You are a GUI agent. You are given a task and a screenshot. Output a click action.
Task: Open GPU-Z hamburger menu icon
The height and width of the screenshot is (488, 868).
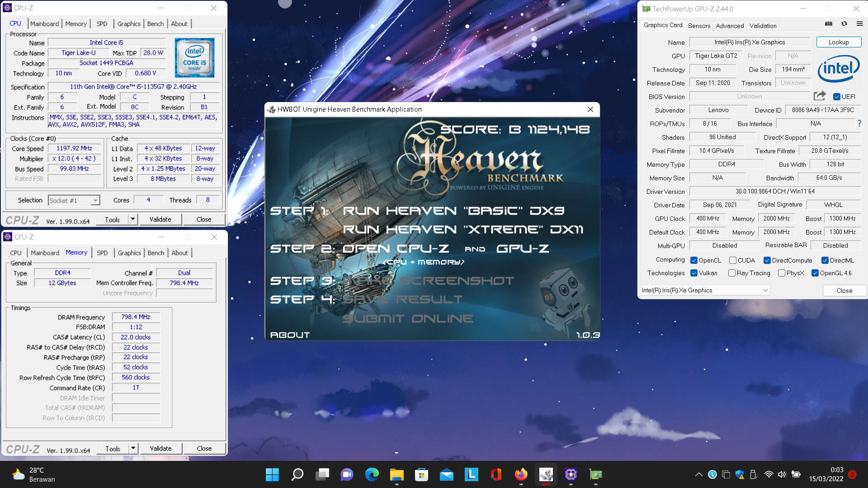click(x=859, y=24)
